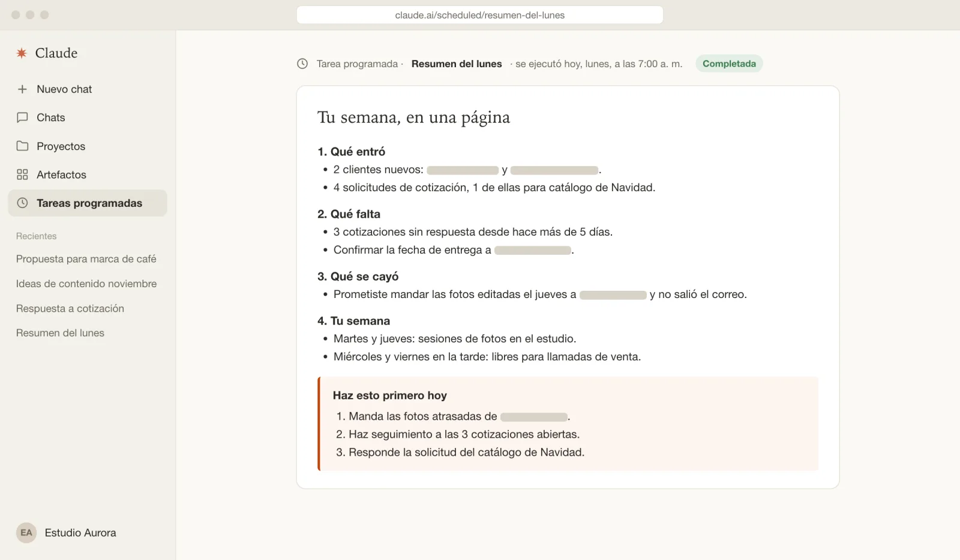Click the clock icon beside Tareas programadas
960x560 pixels.
(x=22, y=203)
